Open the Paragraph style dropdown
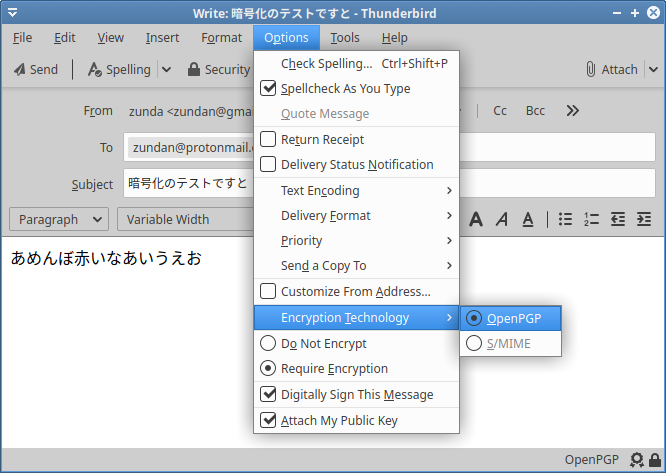 (59, 219)
